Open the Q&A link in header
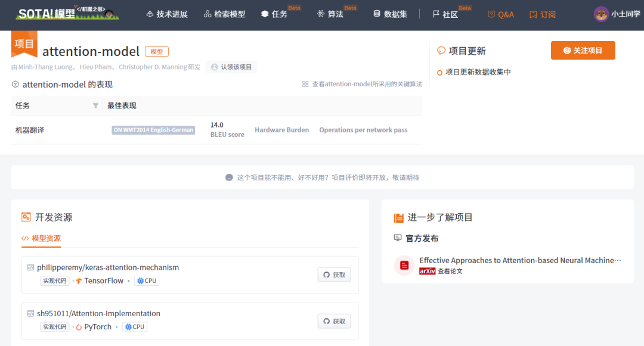The width and height of the screenshot is (644, 346). point(501,14)
